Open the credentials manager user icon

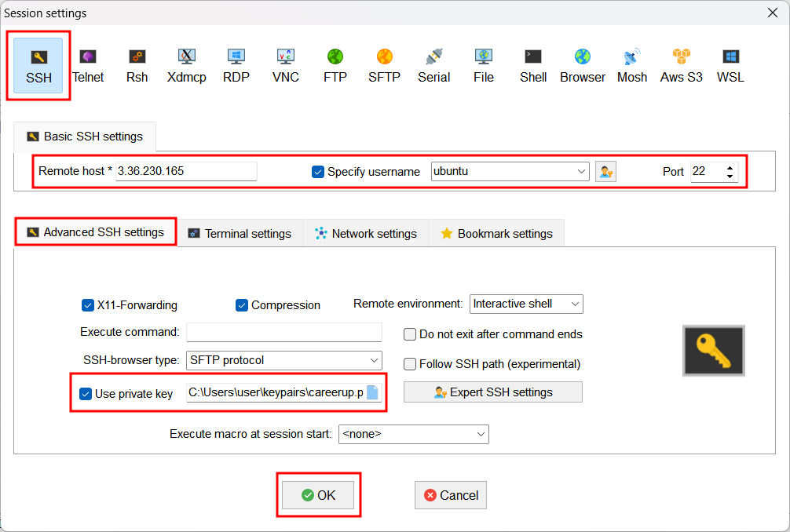click(605, 172)
